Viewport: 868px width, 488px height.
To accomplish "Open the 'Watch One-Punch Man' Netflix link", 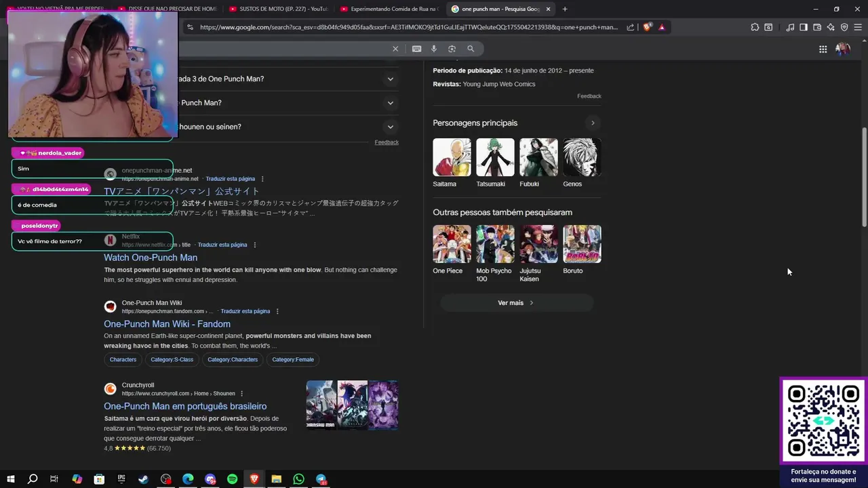I will tap(151, 258).
